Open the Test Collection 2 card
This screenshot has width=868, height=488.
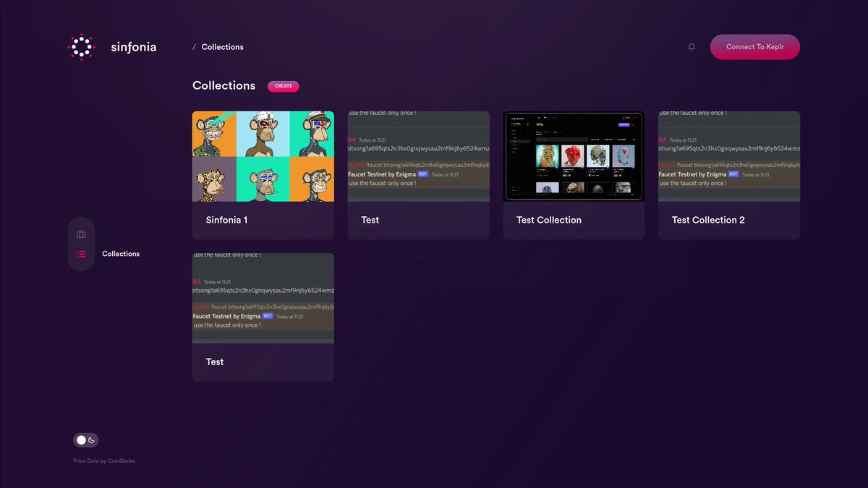pyautogui.click(x=728, y=174)
